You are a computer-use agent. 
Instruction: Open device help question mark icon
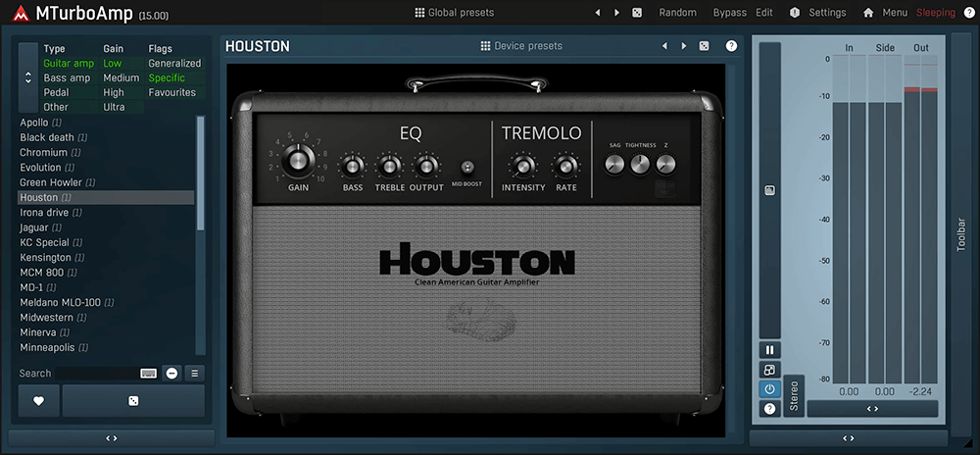[x=731, y=46]
